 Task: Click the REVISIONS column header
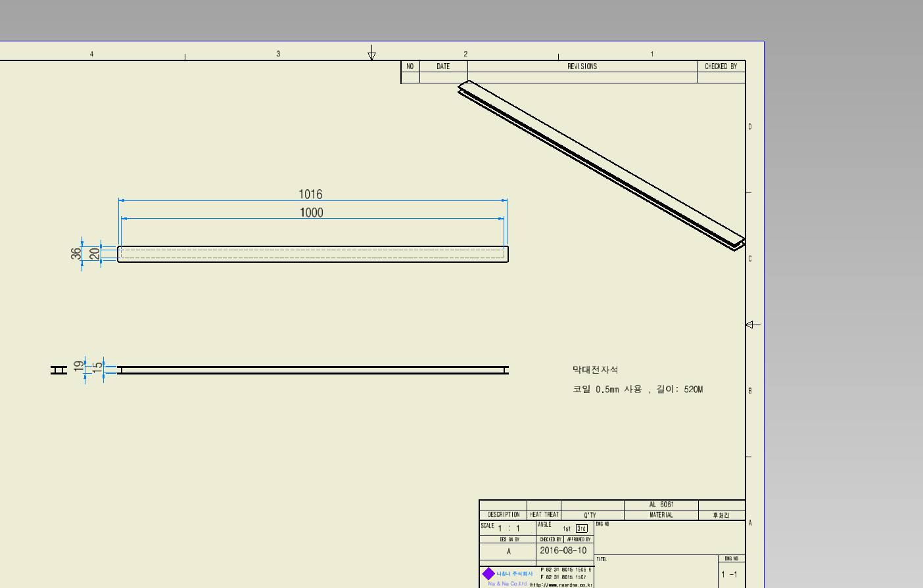click(x=582, y=66)
